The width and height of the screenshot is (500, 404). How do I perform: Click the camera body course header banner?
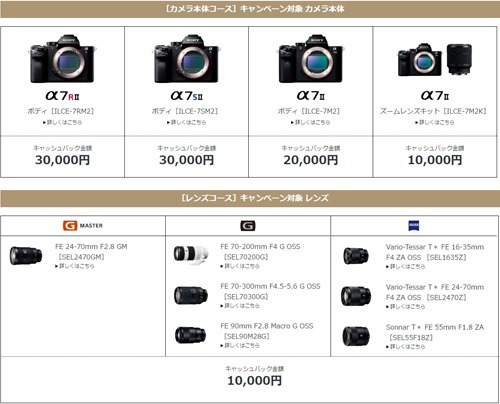pos(250,9)
